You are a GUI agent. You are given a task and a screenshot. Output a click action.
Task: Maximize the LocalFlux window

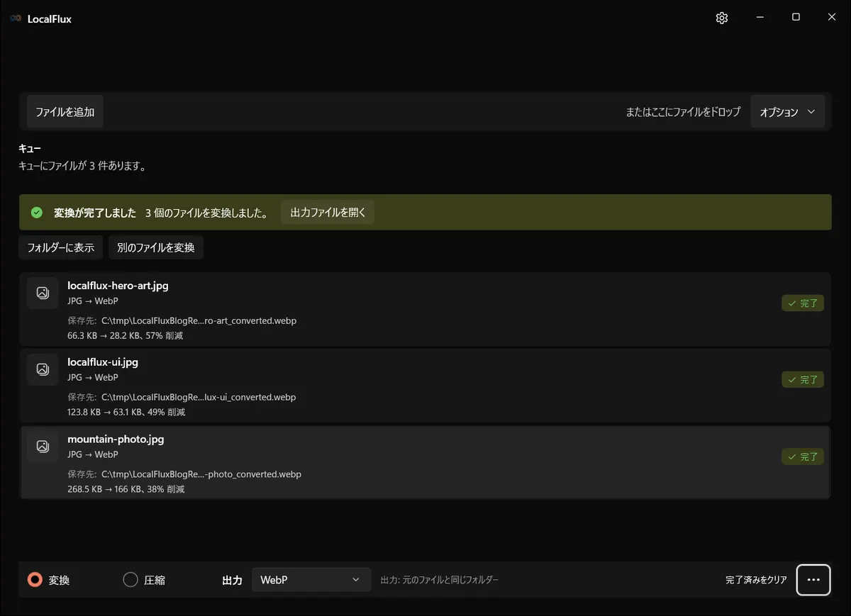coord(796,18)
